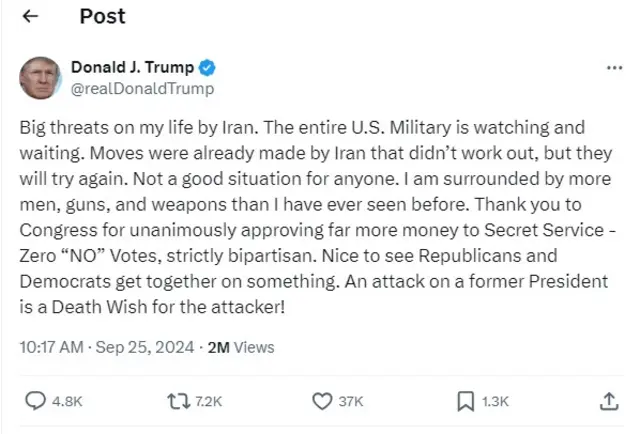Screen dimensions: 640x434
Task: Click the 10:17 AM post time
Action: pos(52,347)
